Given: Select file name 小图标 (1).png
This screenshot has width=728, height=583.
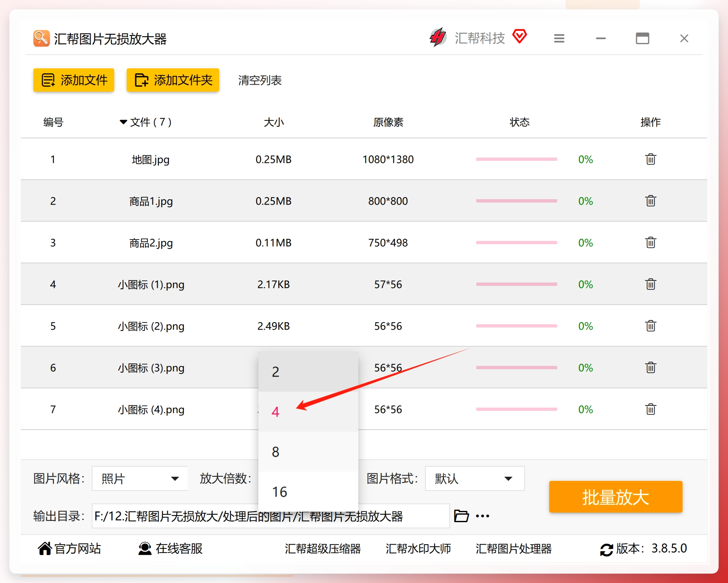Looking at the screenshot, I should point(151,285).
